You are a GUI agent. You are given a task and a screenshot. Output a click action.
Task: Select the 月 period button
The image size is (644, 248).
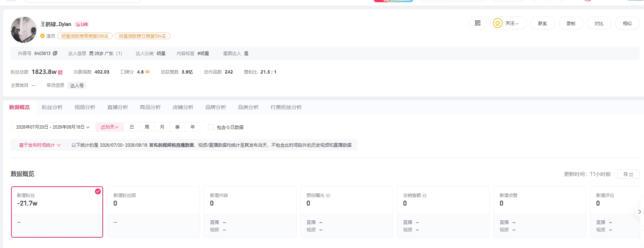point(162,127)
